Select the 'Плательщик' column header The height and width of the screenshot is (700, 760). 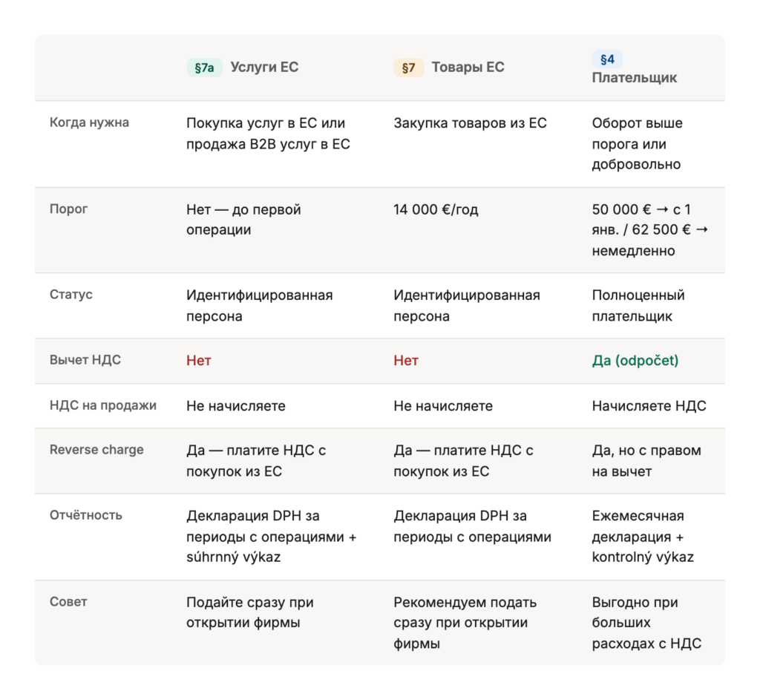pos(634,78)
